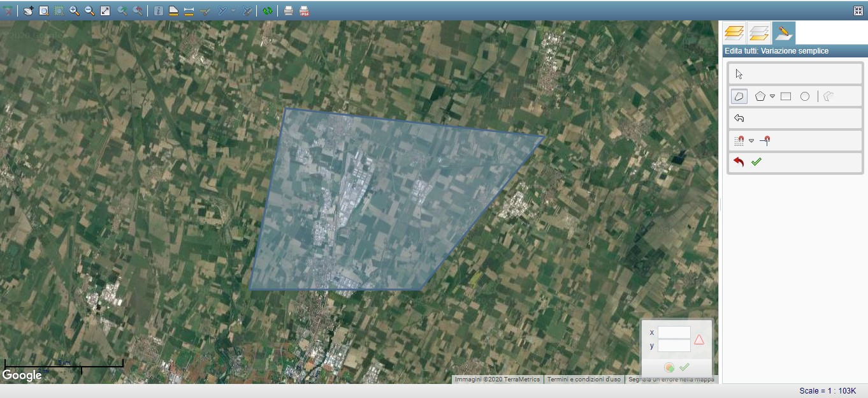Image resolution: width=868 pixels, height=398 pixels.
Task: Click the snap to line magnet tool
Action: tap(765, 140)
